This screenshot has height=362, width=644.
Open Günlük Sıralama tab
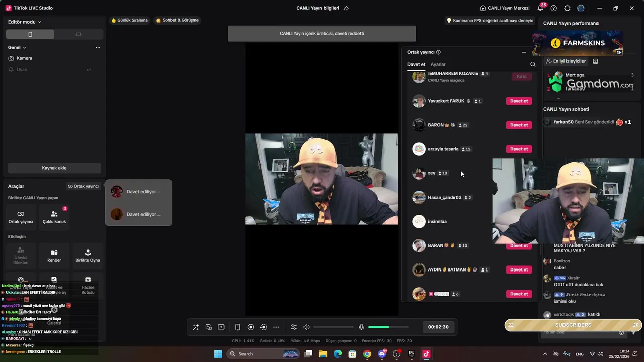[130, 20]
